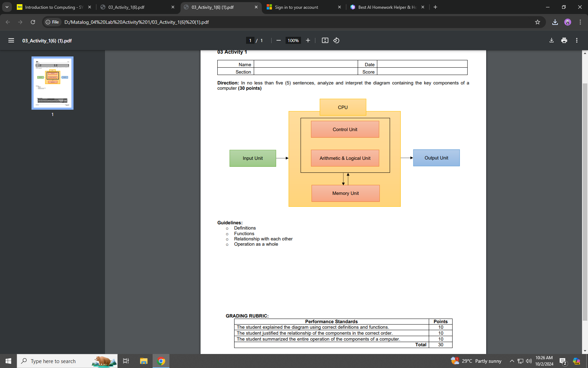
Task: Open the Windows Start menu
Action: (x=8, y=361)
